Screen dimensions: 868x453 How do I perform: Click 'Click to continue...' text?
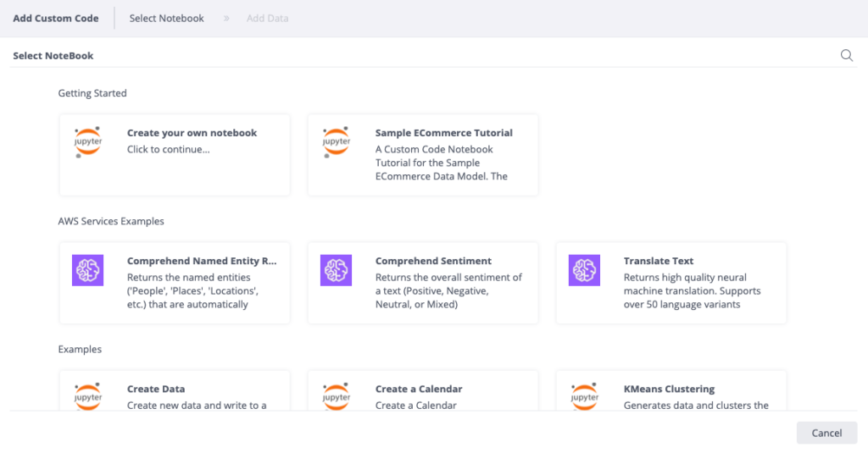169,149
